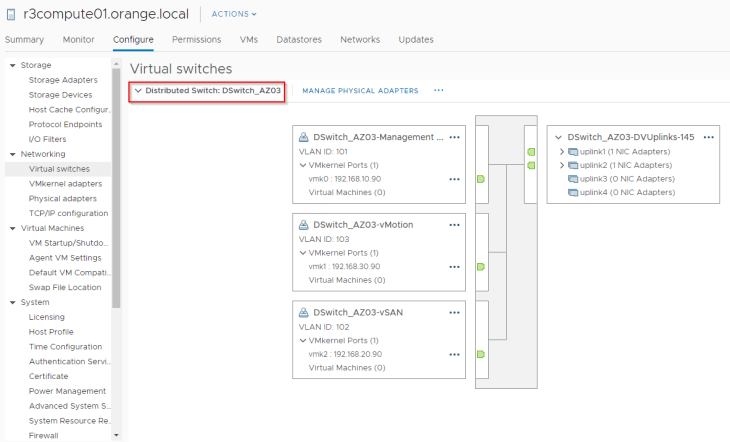
Task: Open ellipsis menu for vmk0 adapter row
Action: pyautogui.click(x=454, y=179)
